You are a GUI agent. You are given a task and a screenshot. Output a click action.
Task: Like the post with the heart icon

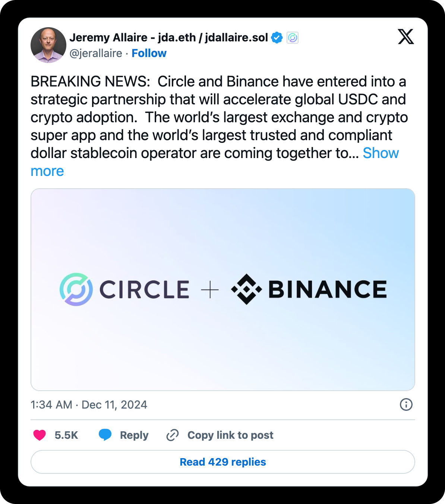click(x=40, y=435)
